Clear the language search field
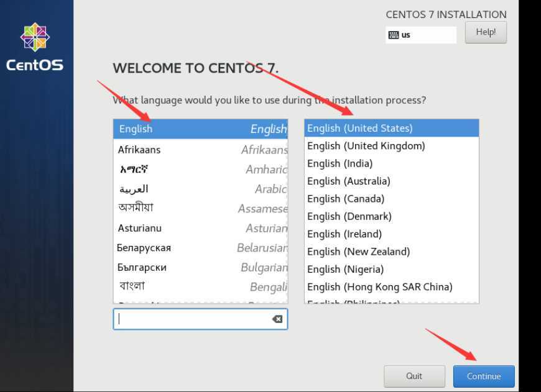The width and height of the screenshot is (541, 392). 277,319
